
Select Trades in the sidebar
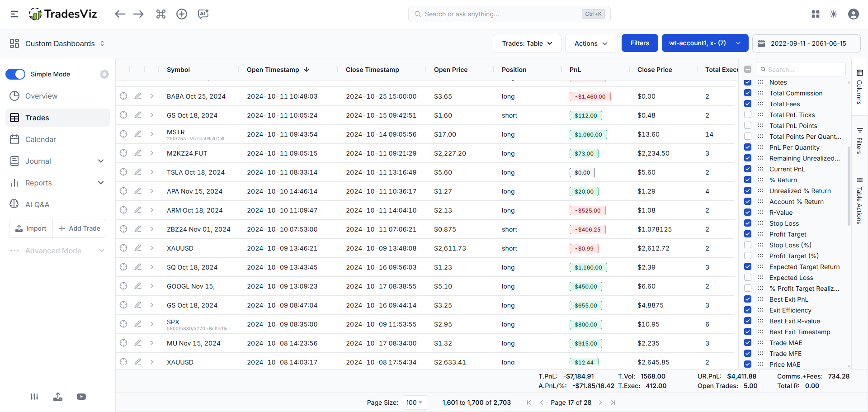click(x=57, y=118)
